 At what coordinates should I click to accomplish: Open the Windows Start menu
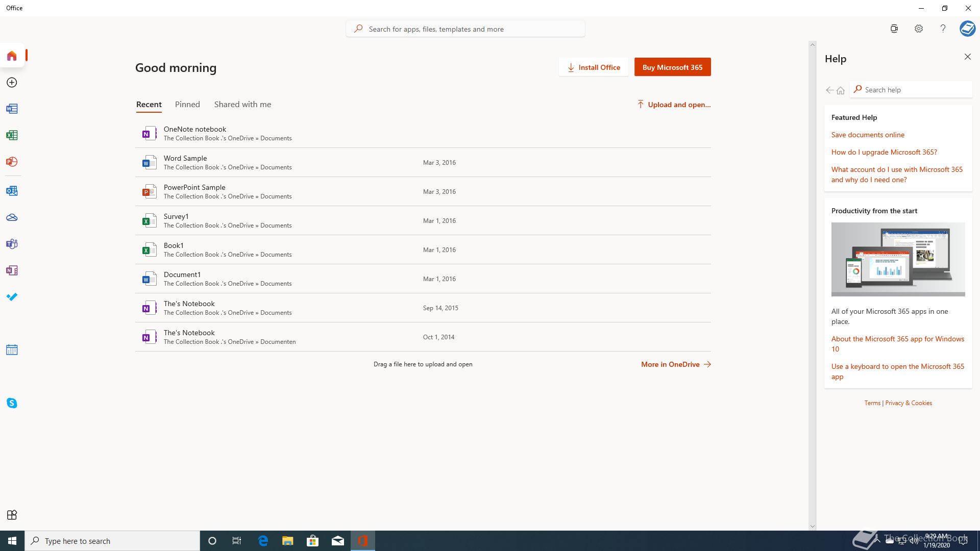click(12, 541)
